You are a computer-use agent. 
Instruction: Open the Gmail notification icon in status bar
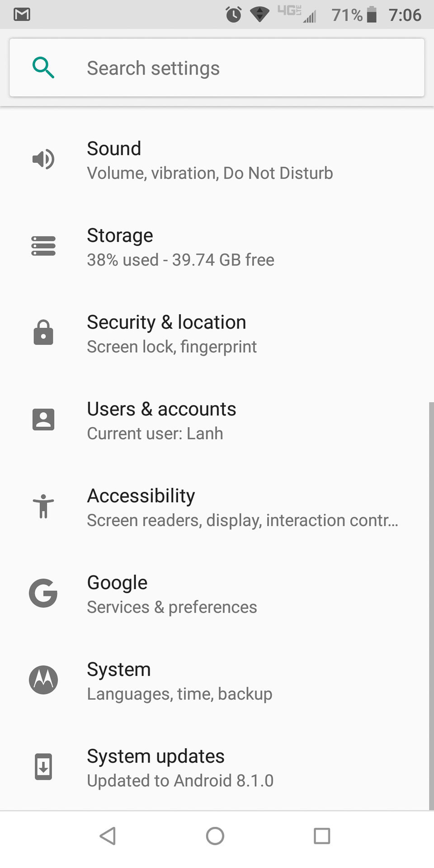click(22, 14)
